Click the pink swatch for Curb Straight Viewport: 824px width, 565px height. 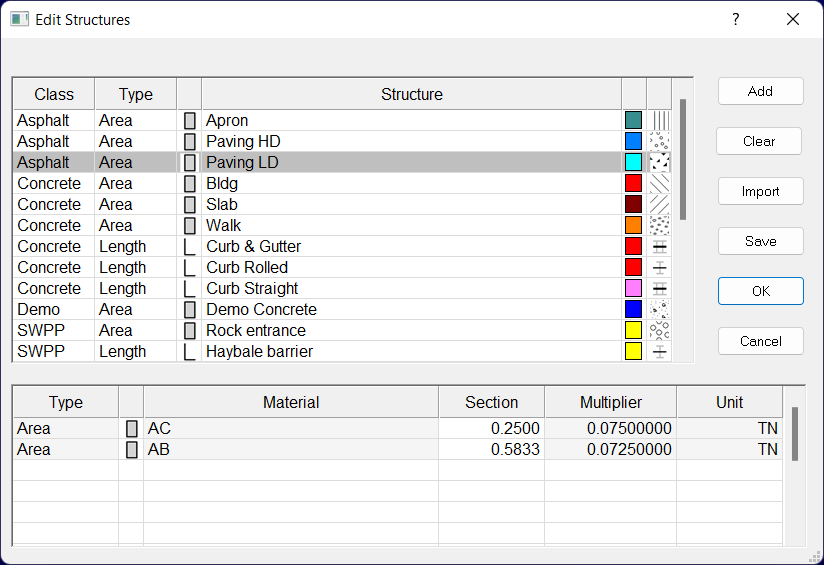tap(633, 289)
